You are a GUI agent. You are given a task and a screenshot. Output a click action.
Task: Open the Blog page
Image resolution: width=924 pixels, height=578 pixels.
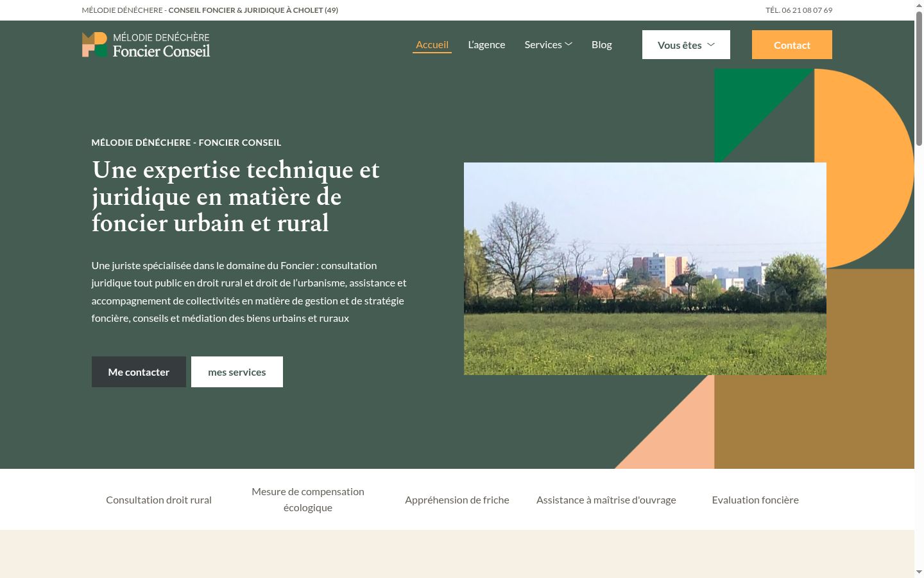(x=601, y=45)
